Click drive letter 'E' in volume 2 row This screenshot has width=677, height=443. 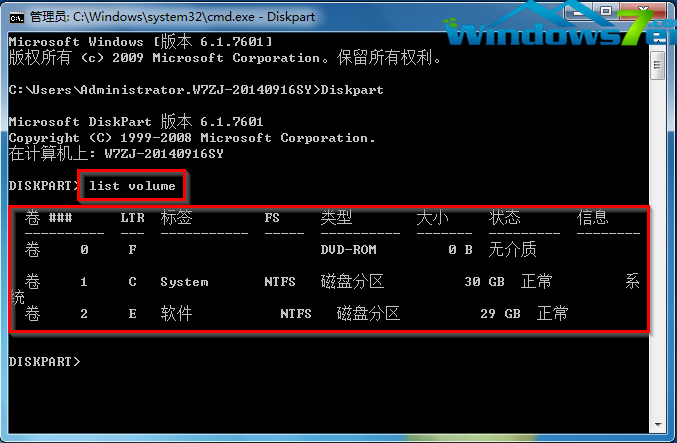132,313
